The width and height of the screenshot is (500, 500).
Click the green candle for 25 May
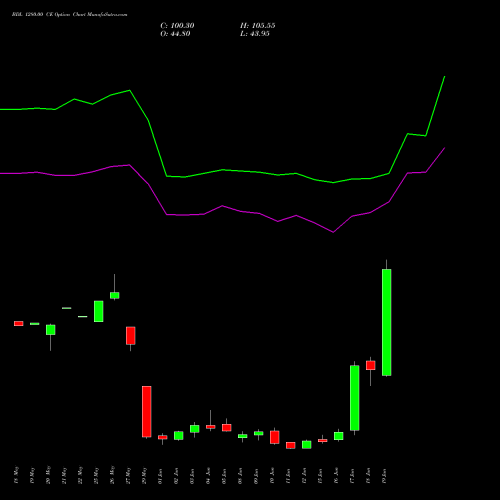coord(99,311)
